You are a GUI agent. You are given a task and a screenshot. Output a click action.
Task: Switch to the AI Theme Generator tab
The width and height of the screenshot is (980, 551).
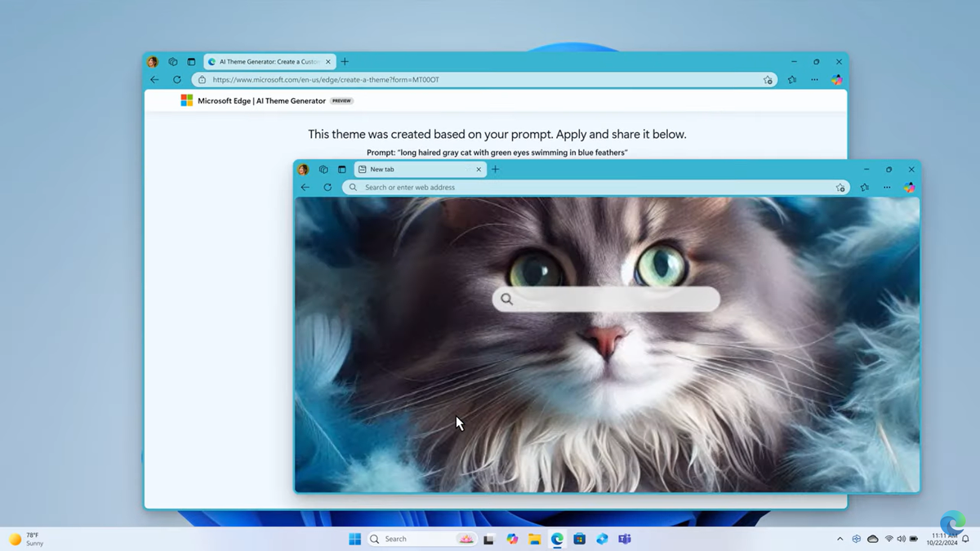265,62
